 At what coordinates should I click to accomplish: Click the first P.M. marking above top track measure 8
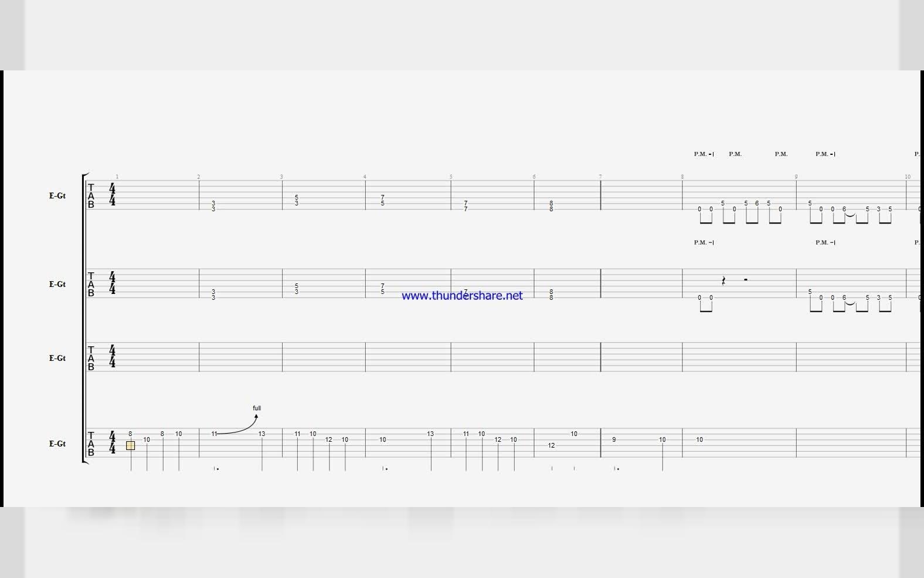pos(704,154)
